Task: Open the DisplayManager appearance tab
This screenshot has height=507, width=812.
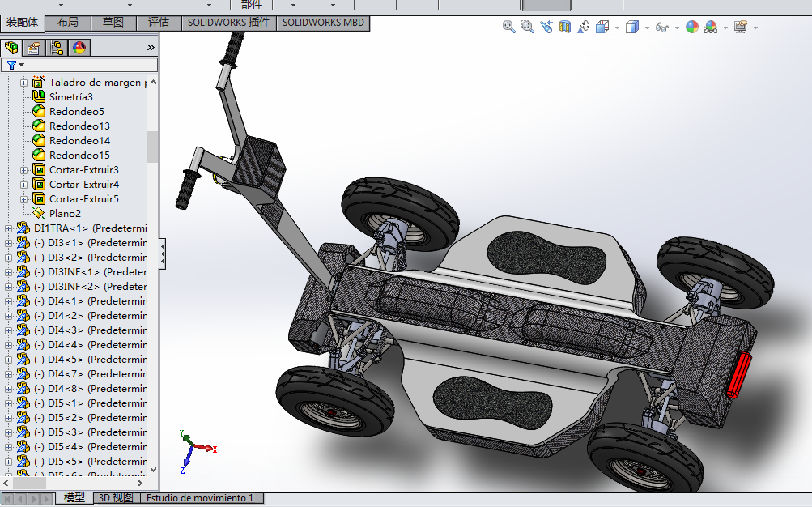Action: tap(79, 47)
